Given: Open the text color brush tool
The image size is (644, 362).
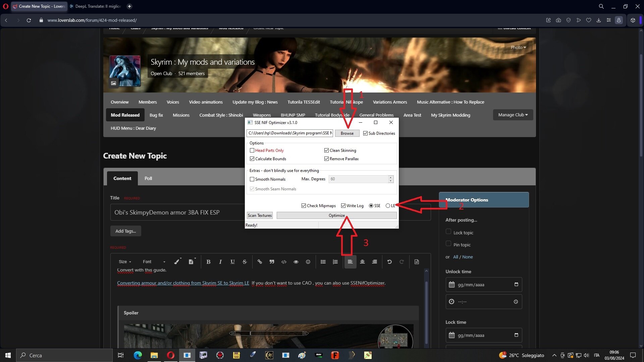Looking at the screenshot, I should (177, 261).
